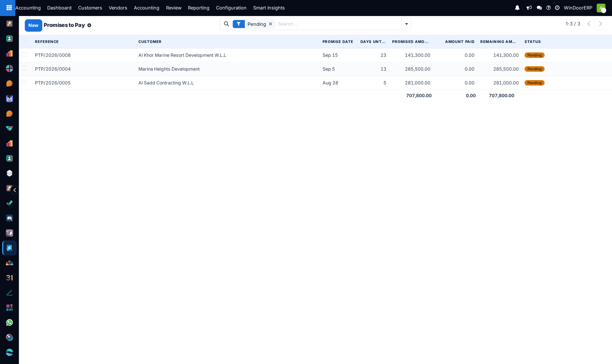Toggle the select-all header checkbox
612x364 pixels.
tap(24, 40)
